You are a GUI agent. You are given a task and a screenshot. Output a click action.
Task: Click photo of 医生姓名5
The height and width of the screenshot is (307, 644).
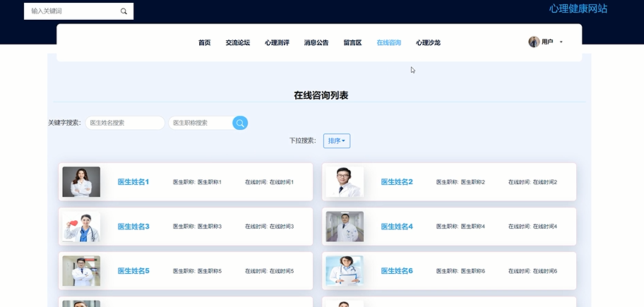pos(81,271)
